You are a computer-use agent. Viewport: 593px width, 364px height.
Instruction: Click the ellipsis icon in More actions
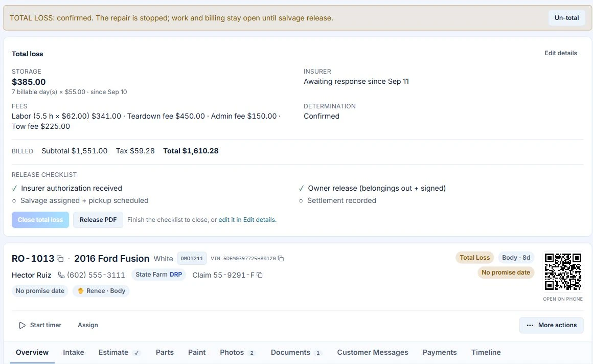[530, 325]
